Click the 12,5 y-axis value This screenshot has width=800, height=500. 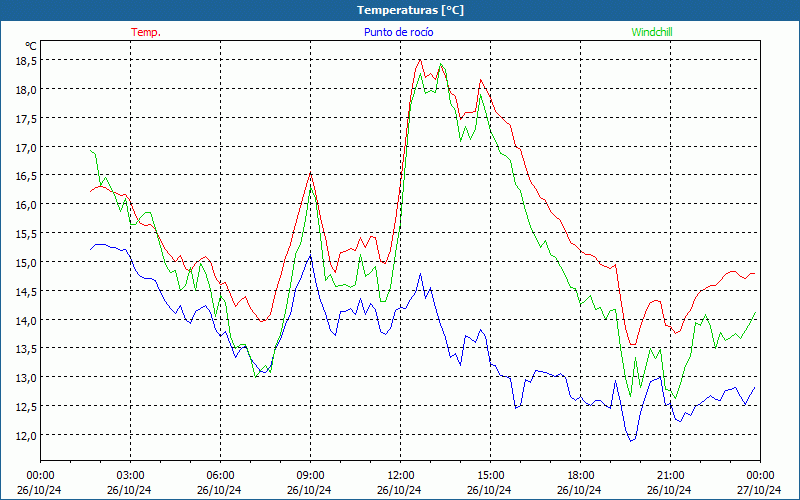[26, 407]
